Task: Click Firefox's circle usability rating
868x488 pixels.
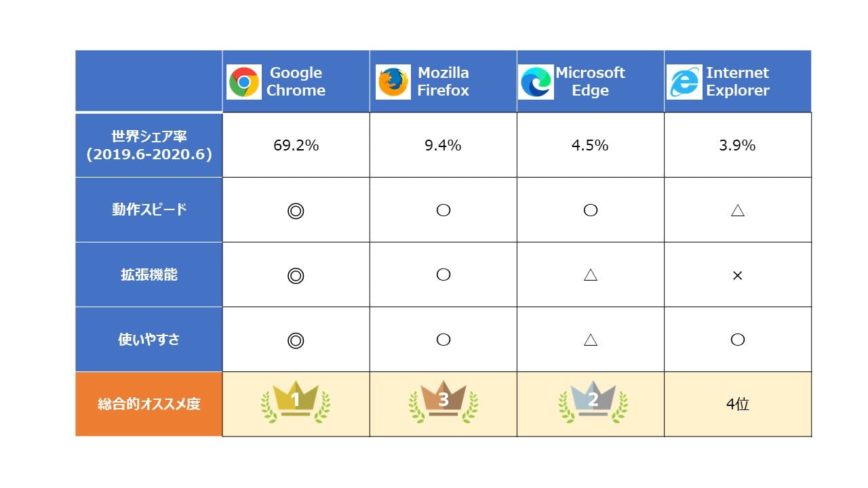Action: (443, 340)
